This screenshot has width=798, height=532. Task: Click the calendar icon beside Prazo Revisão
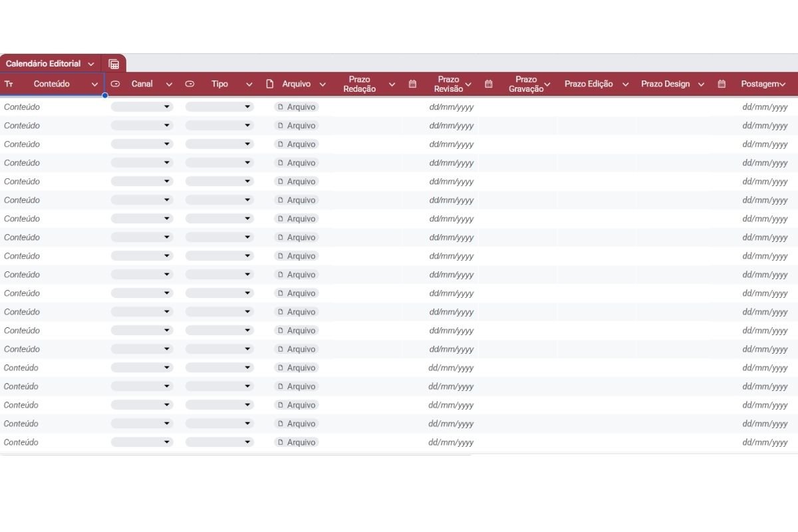click(412, 84)
